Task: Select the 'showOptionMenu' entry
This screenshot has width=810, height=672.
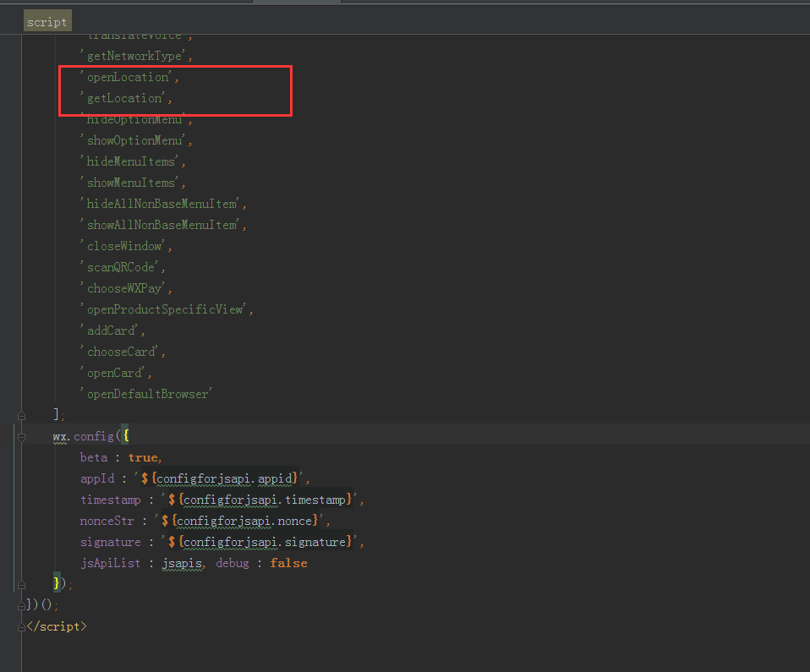Action: point(134,140)
